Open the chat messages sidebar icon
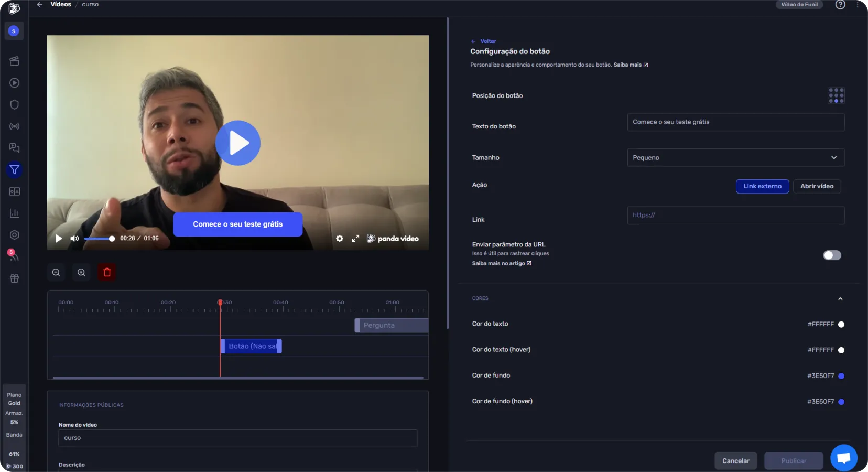Image resolution: width=868 pixels, height=472 pixels. coord(14,148)
